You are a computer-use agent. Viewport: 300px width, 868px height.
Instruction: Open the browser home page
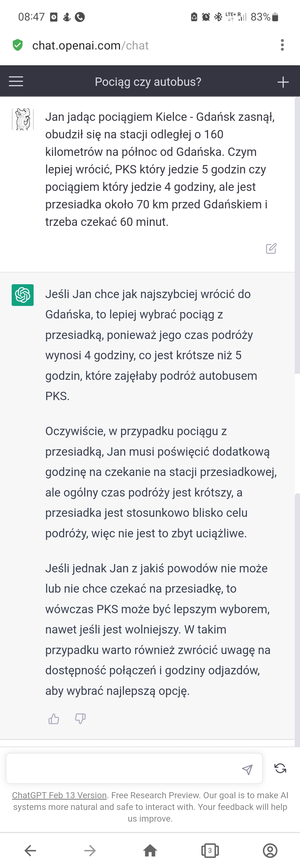click(150, 850)
